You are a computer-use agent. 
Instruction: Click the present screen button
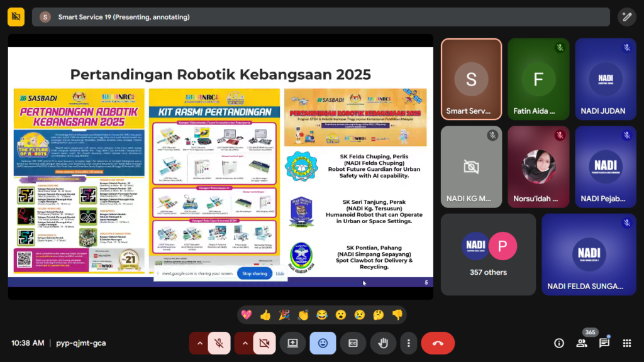pos(292,343)
